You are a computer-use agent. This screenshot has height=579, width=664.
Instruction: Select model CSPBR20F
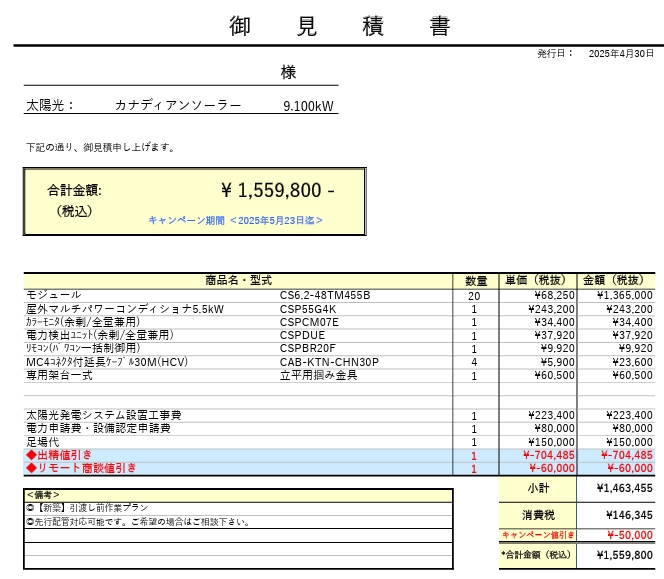point(307,349)
